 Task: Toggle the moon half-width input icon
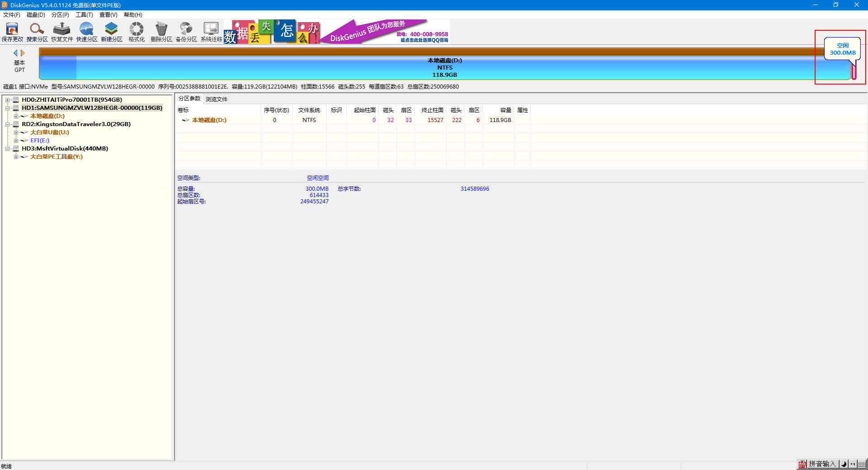point(844,464)
